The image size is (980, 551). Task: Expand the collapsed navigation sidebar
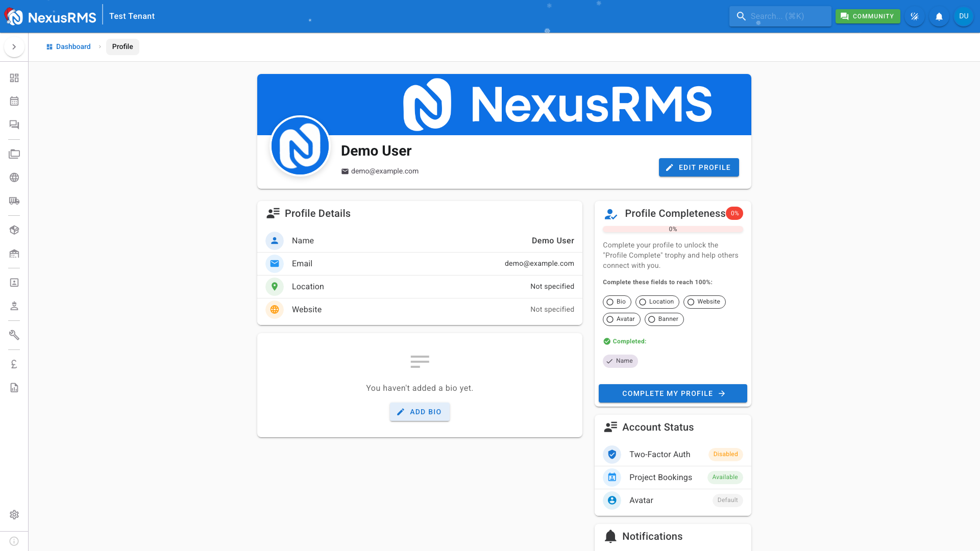(x=14, y=46)
